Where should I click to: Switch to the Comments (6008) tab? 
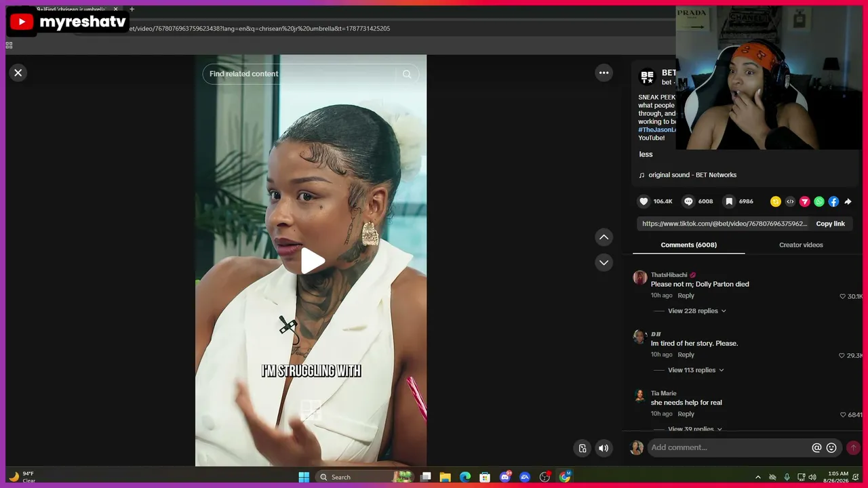click(x=688, y=245)
